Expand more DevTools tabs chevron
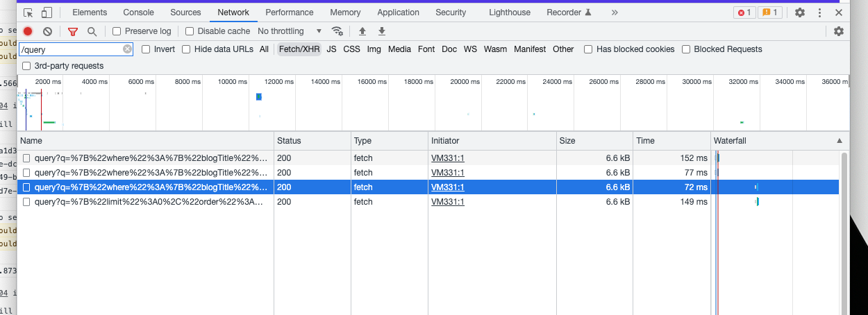Viewport: 868px width, 315px height. pyautogui.click(x=615, y=12)
